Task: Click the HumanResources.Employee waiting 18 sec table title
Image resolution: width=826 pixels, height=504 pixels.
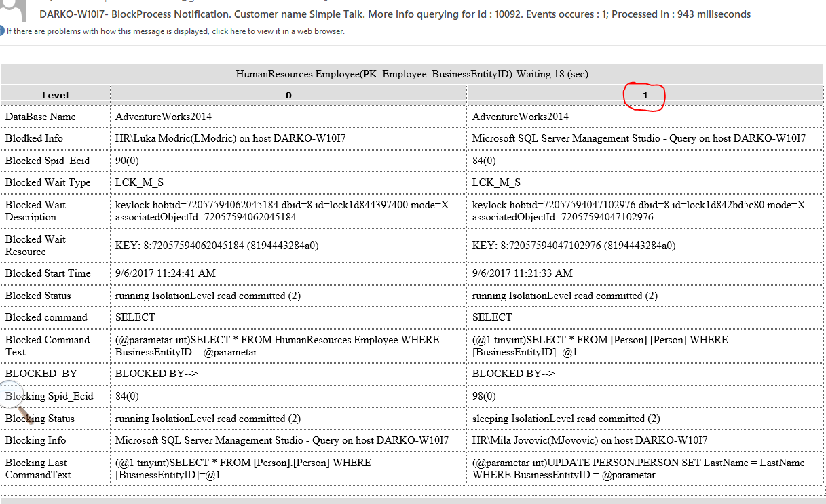Action: (412, 74)
